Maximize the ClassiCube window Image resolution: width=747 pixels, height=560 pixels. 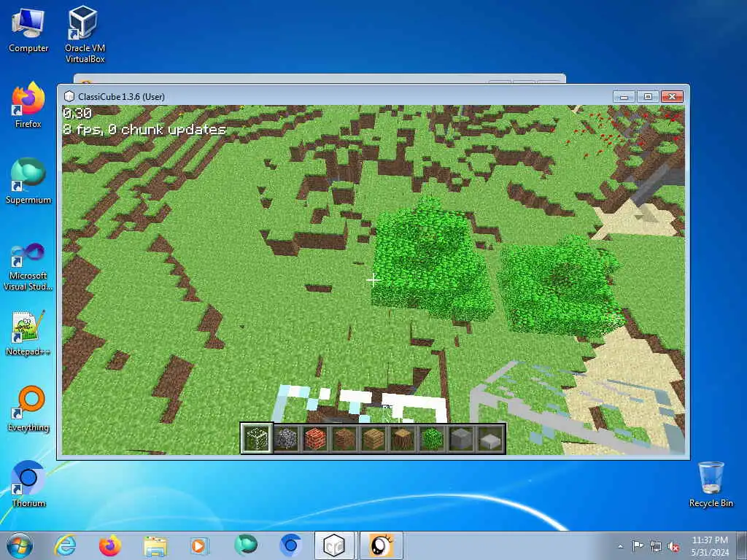coord(648,97)
